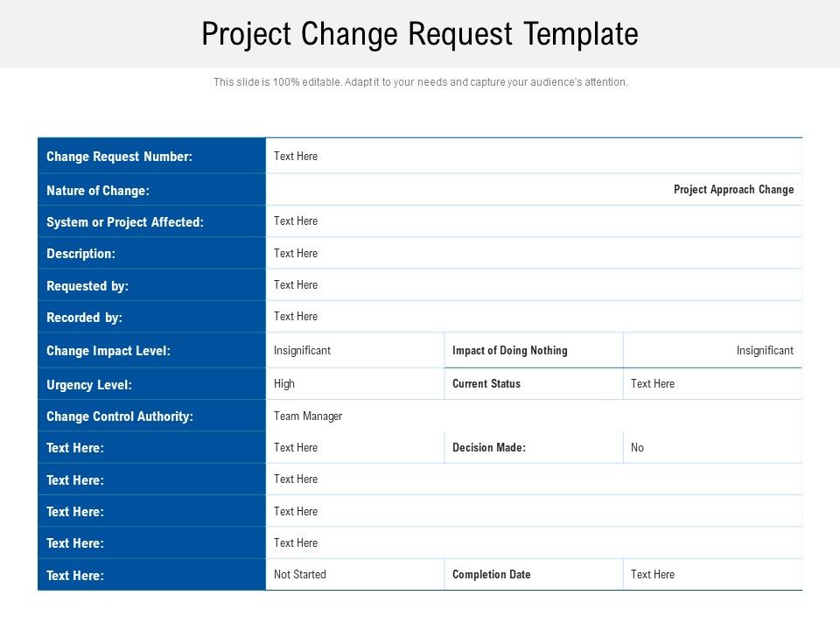
Task: Click Text Here in the Requested by row
Action: 295,284
